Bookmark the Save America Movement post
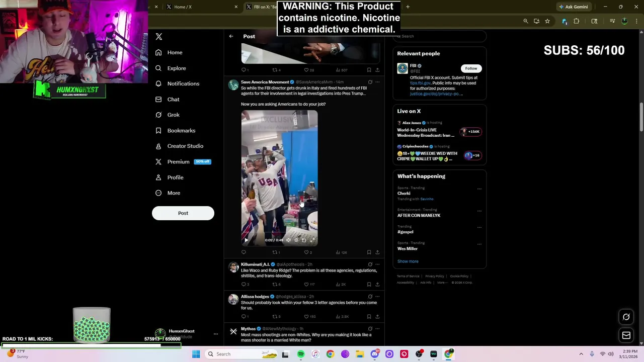Image resolution: width=644 pixels, height=362 pixels. [369, 252]
